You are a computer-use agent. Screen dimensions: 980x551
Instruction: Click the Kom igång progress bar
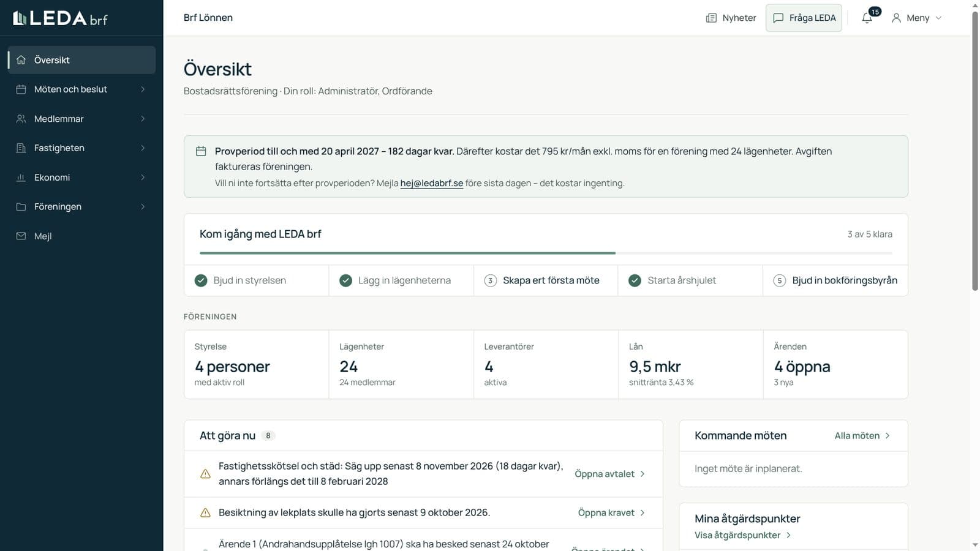click(546, 253)
